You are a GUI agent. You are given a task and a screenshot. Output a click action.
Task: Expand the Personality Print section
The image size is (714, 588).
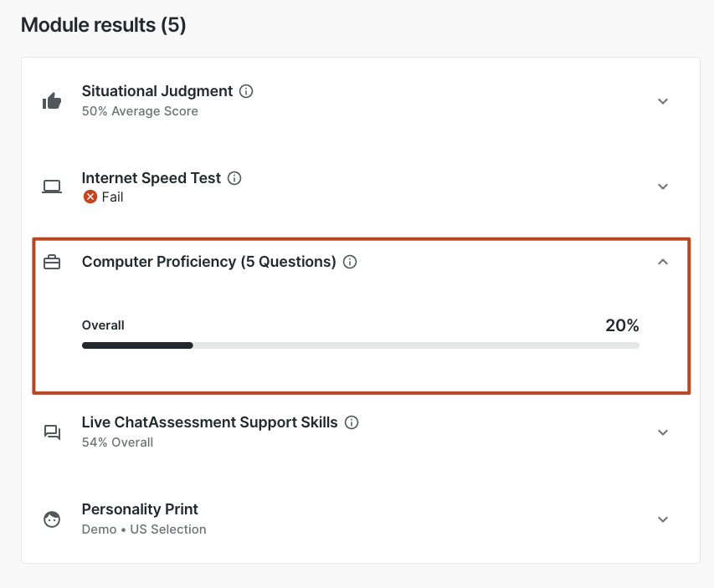coord(663,519)
